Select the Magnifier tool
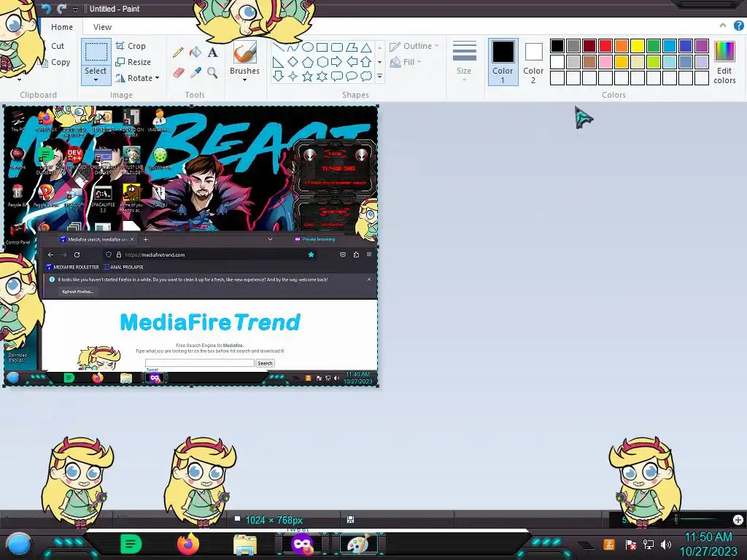This screenshot has width=747, height=560. click(x=212, y=72)
